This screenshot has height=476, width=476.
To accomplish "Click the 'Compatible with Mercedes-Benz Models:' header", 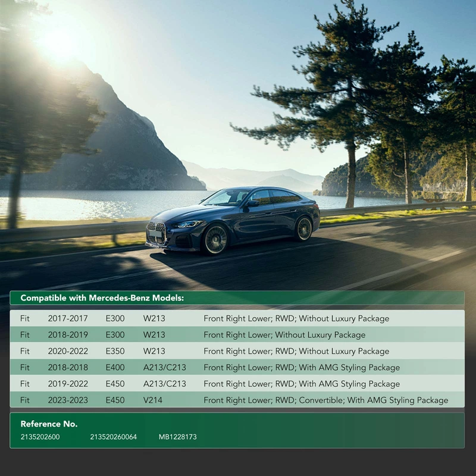I will [102, 297].
